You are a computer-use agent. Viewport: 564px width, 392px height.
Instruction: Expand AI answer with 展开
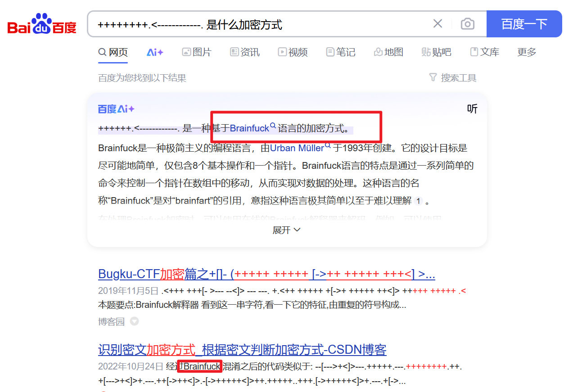coord(287,230)
